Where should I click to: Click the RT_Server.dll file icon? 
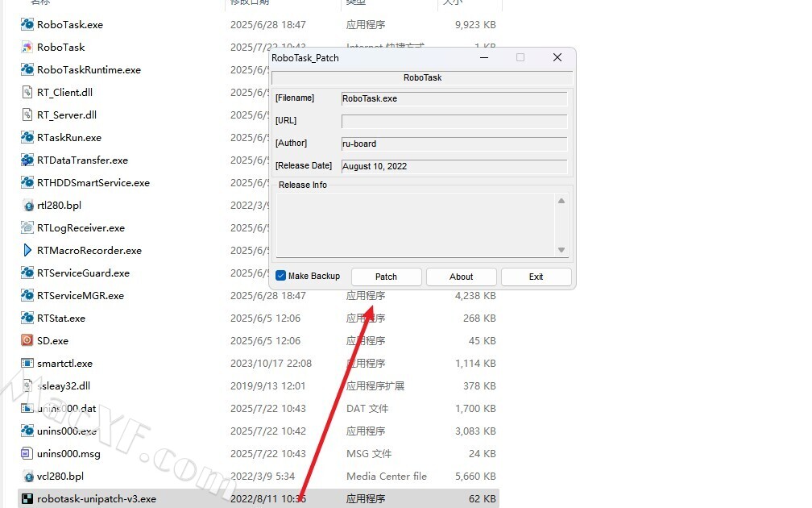click(27, 115)
